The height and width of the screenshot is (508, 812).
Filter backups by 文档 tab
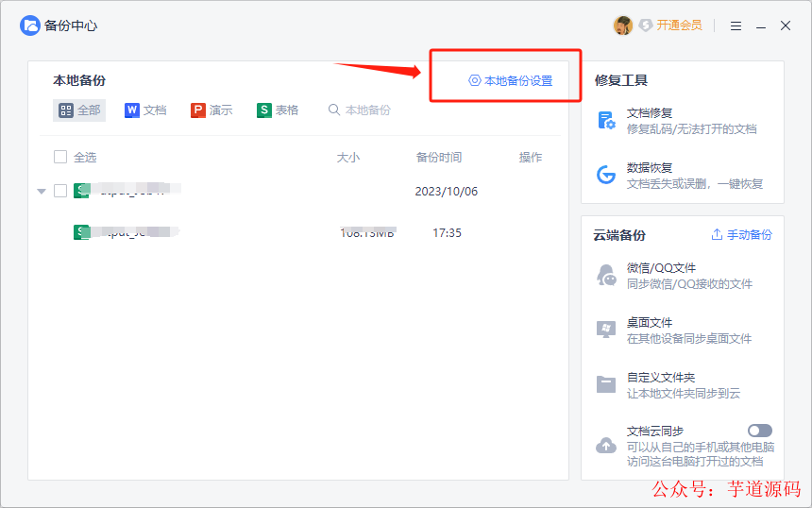[x=145, y=110]
